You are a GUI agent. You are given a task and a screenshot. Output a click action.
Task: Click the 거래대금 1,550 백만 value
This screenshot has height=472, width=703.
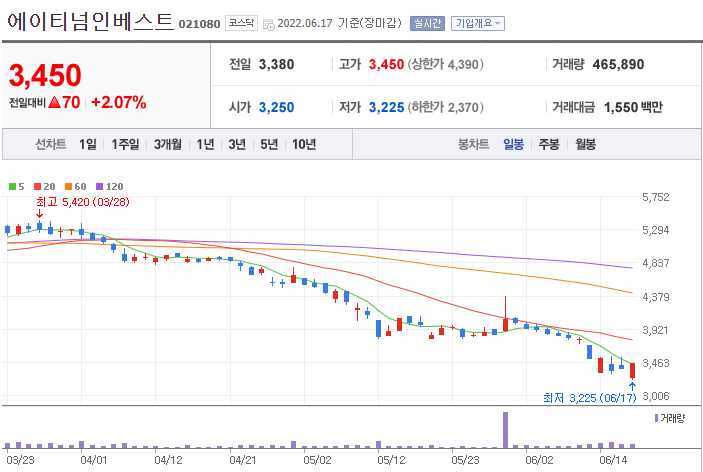click(633, 108)
